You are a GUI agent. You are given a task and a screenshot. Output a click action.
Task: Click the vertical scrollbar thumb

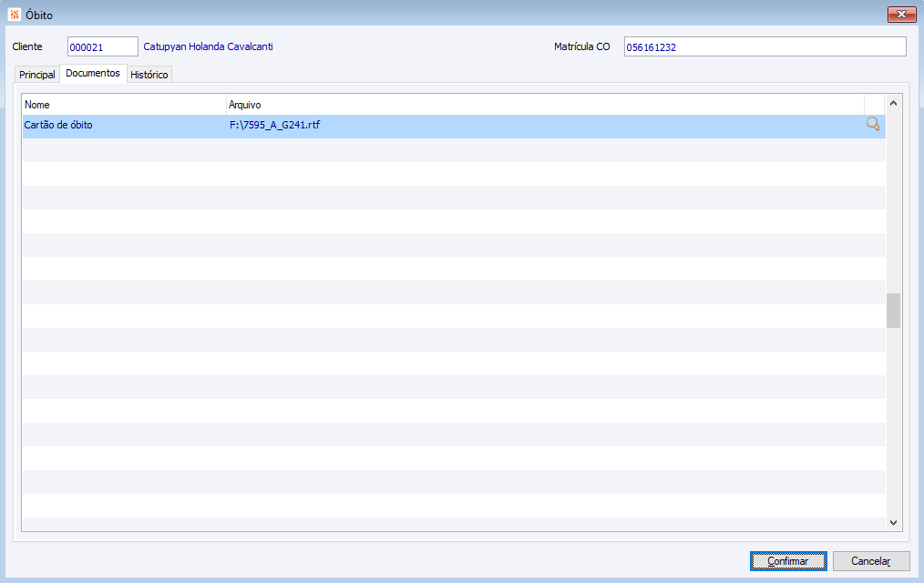click(x=893, y=311)
